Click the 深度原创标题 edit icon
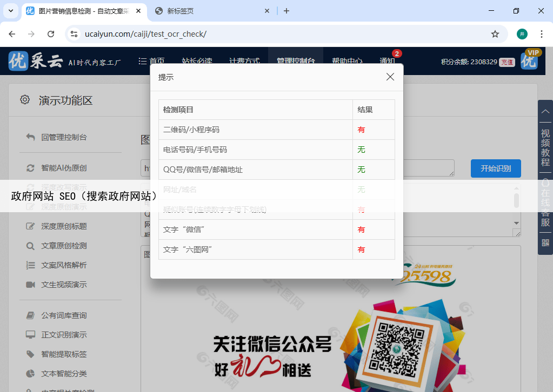Viewport: 553px width, 392px height. 31,226
